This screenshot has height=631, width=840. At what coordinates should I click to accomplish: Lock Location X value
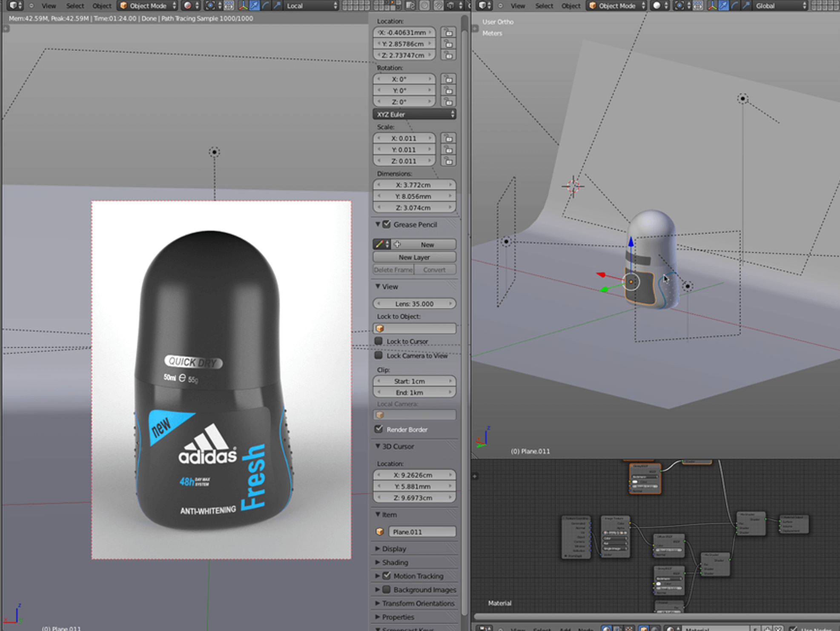[448, 32]
